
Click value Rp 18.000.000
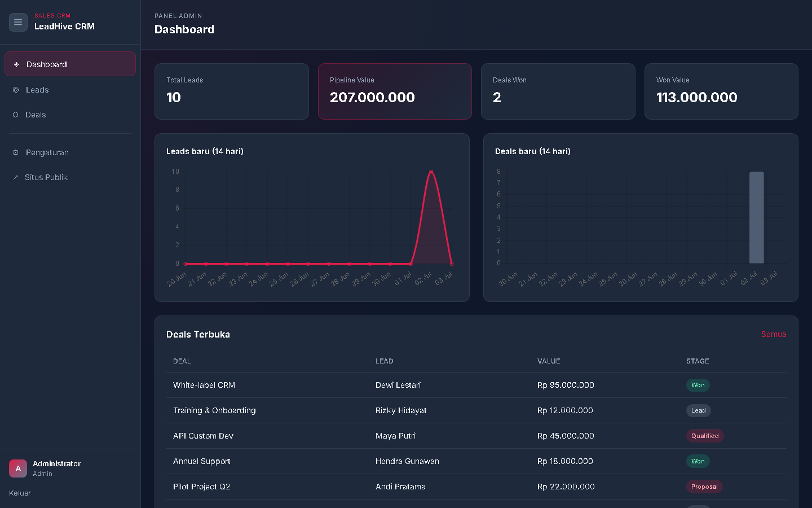click(565, 461)
